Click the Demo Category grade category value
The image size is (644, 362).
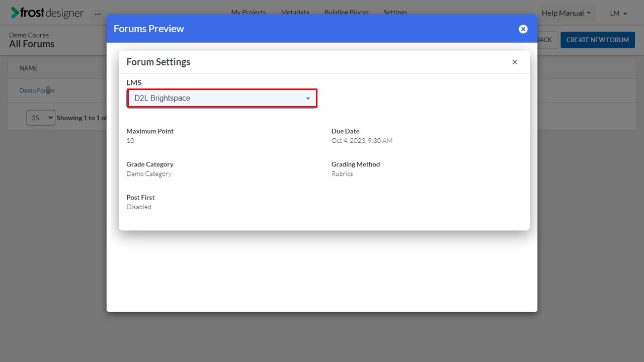click(x=149, y=174)
